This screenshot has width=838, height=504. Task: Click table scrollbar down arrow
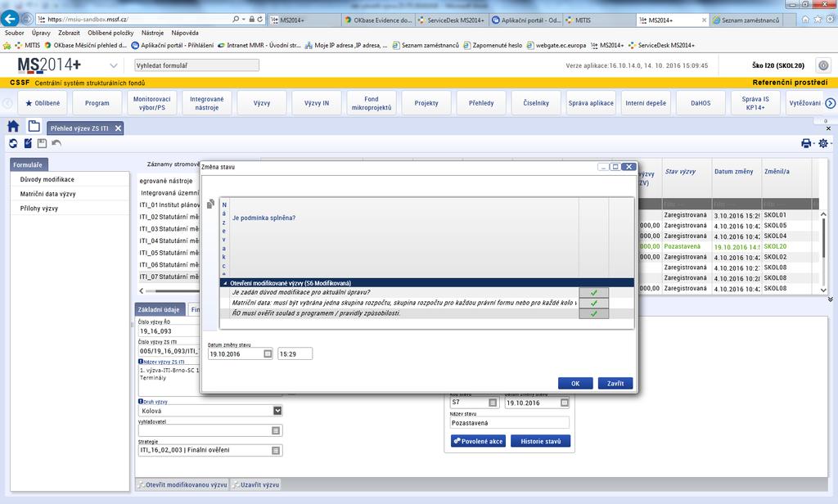(823, 290)
